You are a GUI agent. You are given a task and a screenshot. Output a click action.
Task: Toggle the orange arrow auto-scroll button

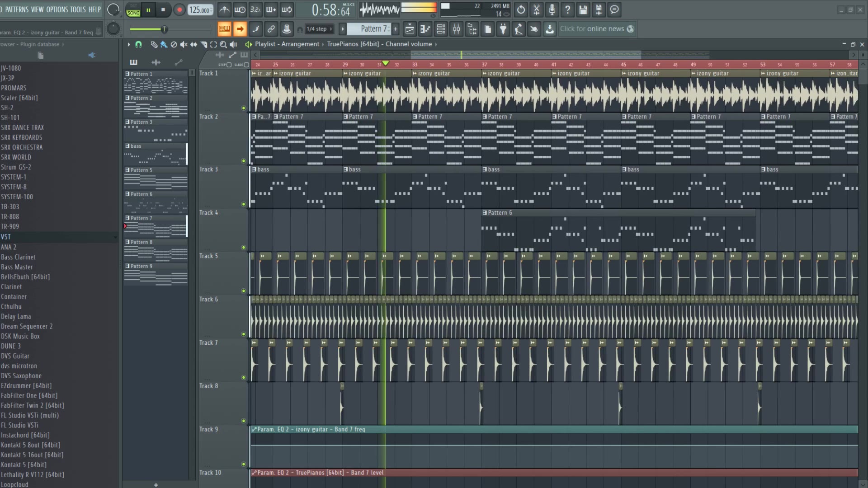240,29
